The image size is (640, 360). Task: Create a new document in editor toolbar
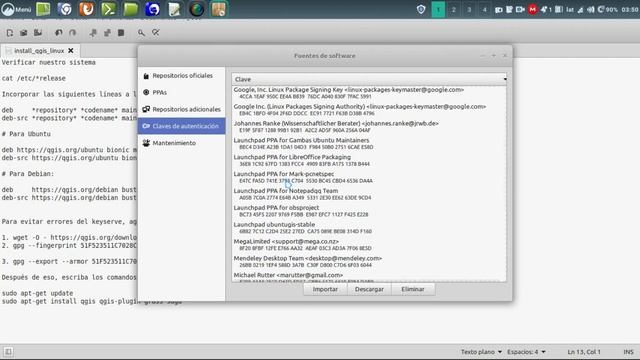[10, 33]
